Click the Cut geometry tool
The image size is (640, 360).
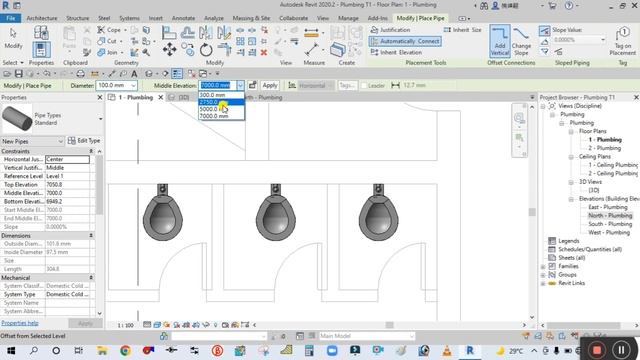107,41
